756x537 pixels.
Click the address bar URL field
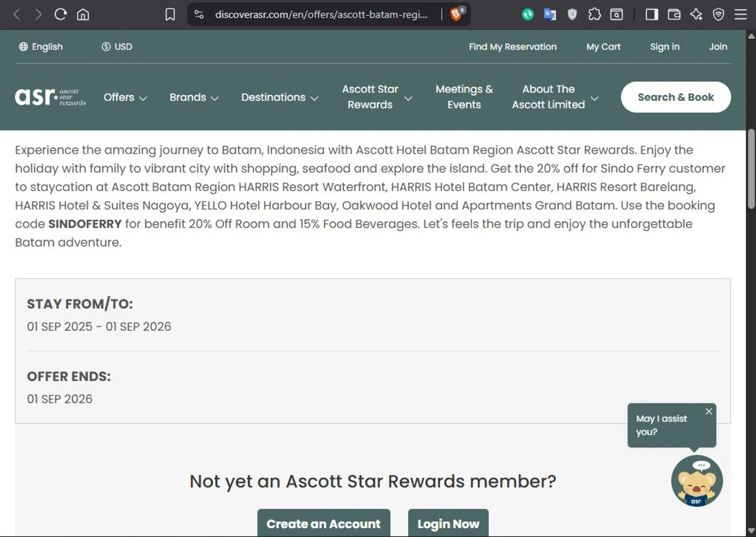[321, 15]
